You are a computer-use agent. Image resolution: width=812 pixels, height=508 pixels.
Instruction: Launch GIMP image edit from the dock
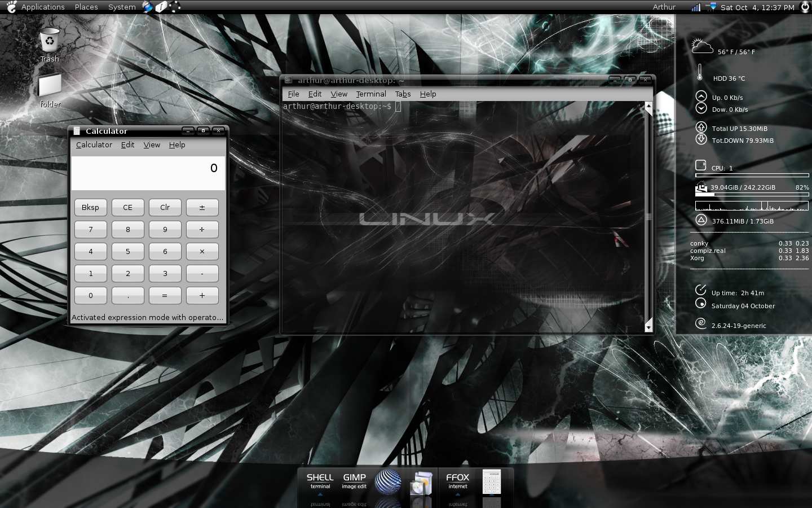pyautogui.click(x=354, y=481)
